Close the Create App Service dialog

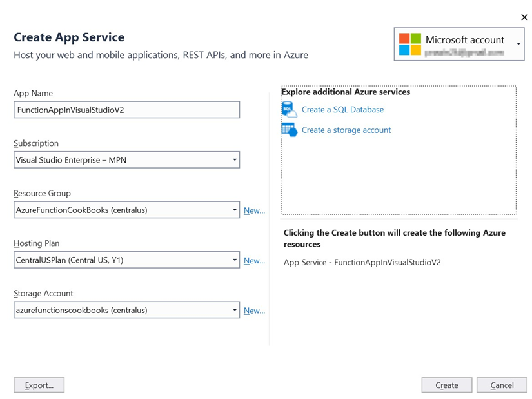[x=524, y=17]
